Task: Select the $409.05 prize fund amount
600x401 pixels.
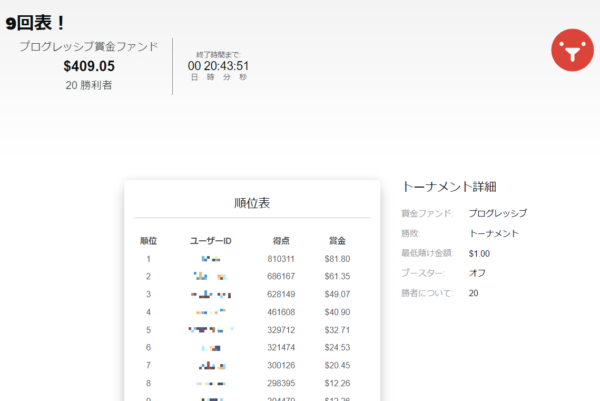Action: 89,66
